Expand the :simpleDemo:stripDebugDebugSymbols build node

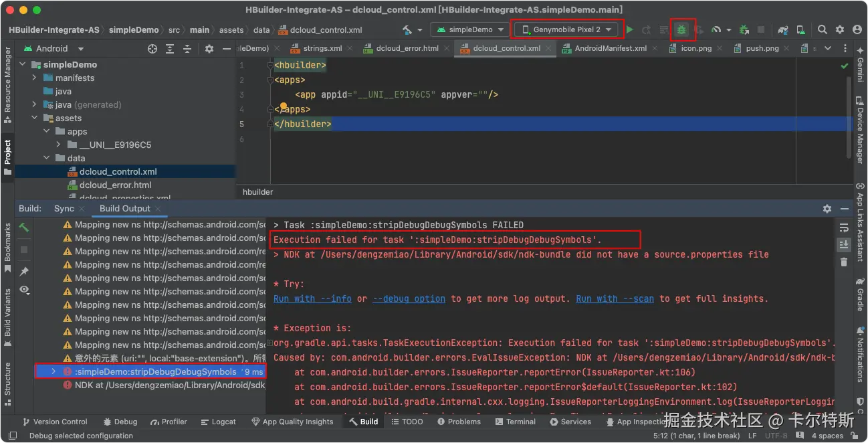53,371
